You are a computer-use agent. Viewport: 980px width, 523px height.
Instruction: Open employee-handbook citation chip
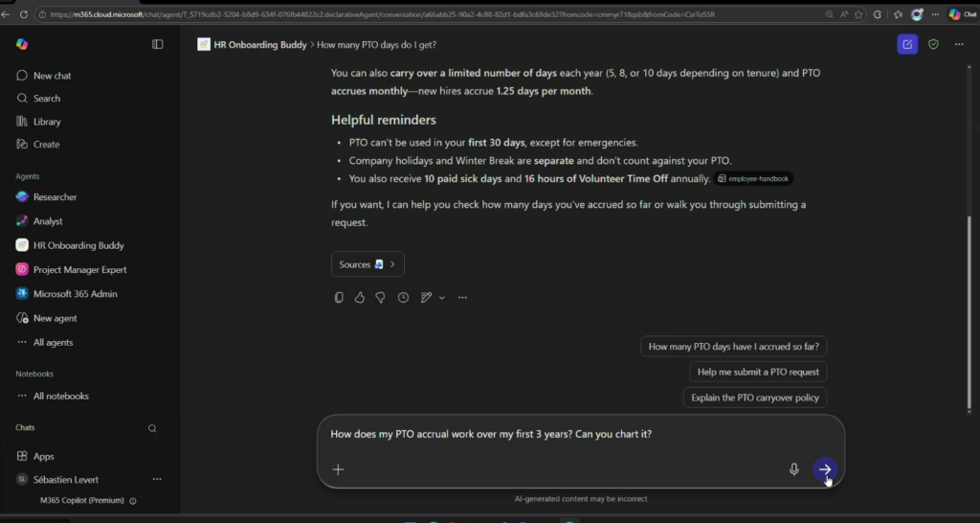tap(753, 179)
